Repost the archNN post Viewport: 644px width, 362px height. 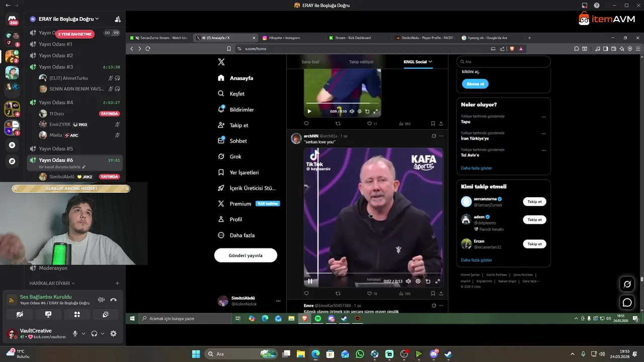coord(338,294)
